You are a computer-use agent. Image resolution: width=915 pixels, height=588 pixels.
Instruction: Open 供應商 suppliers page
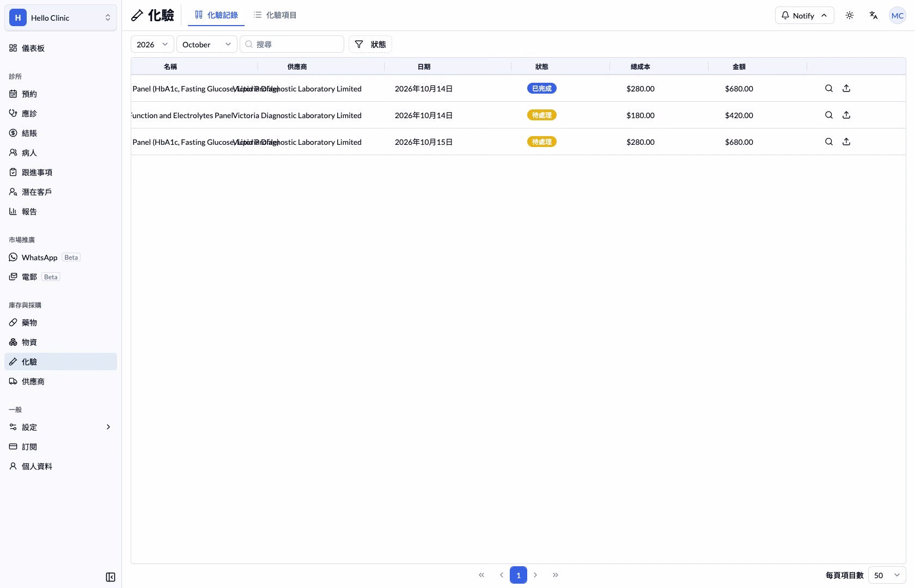click(x=60, y=381)
